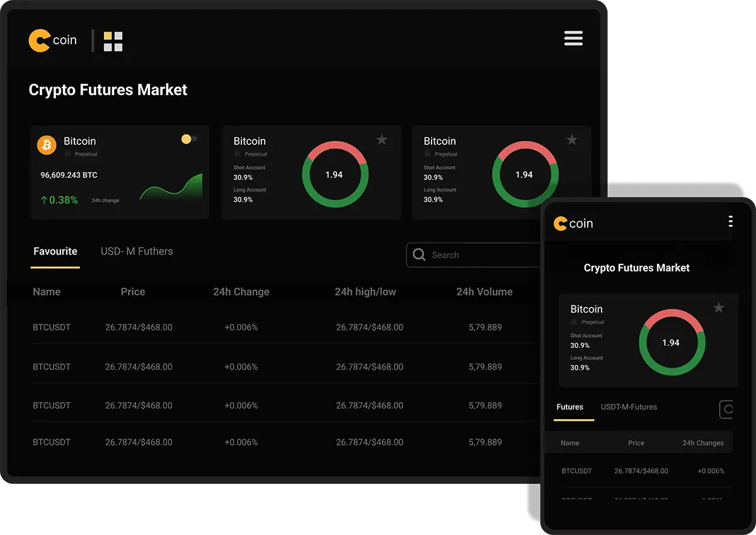Click the Coin logo on the mobile screen
The image size is (756, 535).
point(573,223)
